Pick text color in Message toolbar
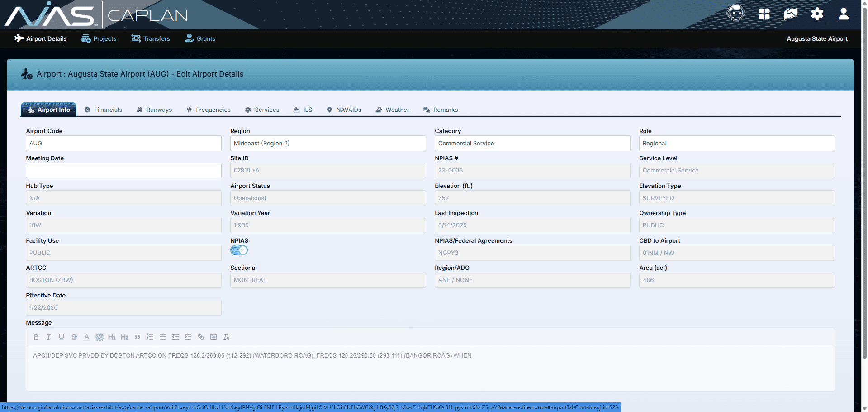 coord(87,337)
